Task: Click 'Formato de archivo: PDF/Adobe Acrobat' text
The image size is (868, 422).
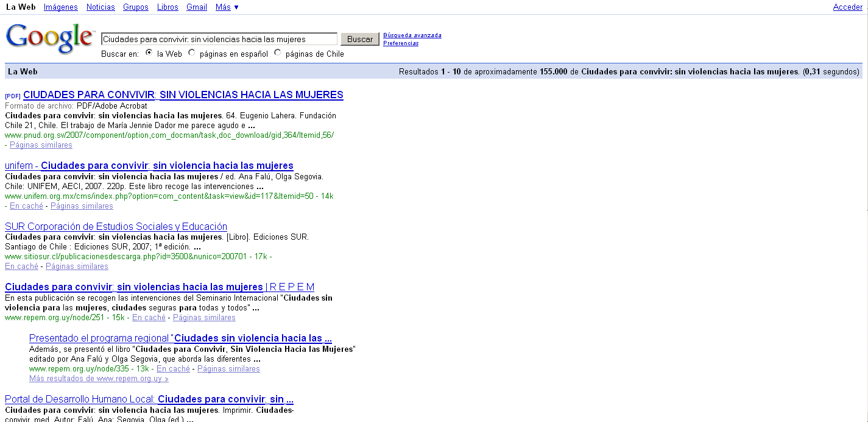Action: (x=76, y=106)
